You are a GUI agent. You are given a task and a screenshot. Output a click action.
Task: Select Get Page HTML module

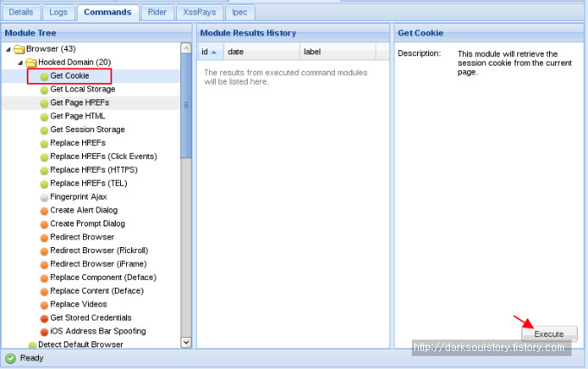[x=78, y=117]
